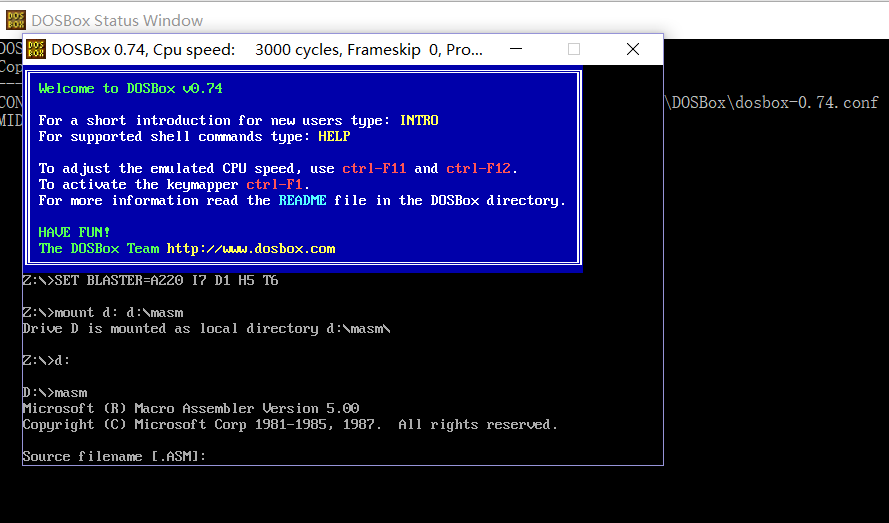Click the 'SET BLASTER=A220 I7 D1 H5 T6' line
The image size is (889, 523).
(150, 280)
